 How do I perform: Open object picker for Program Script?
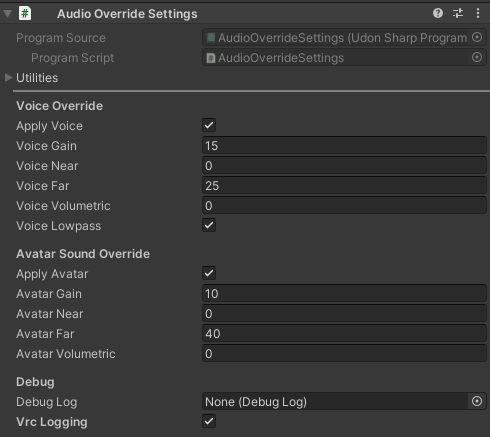click(477, 57)
